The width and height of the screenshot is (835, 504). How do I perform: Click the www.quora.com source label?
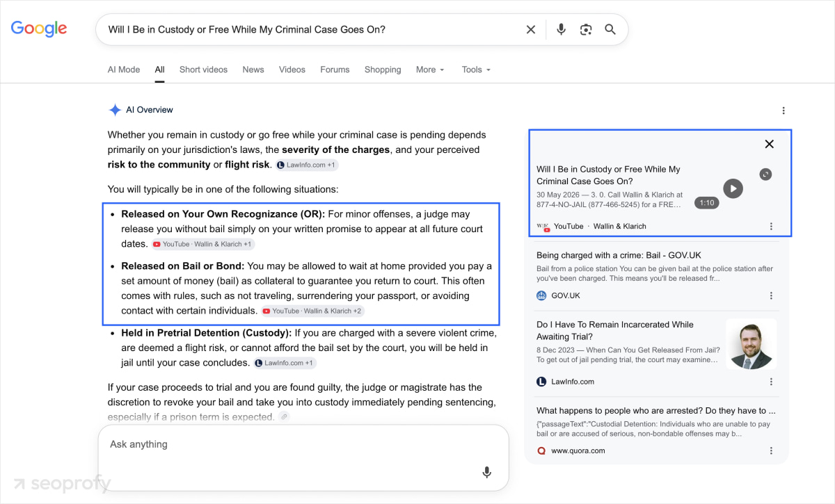pos(578,450)
